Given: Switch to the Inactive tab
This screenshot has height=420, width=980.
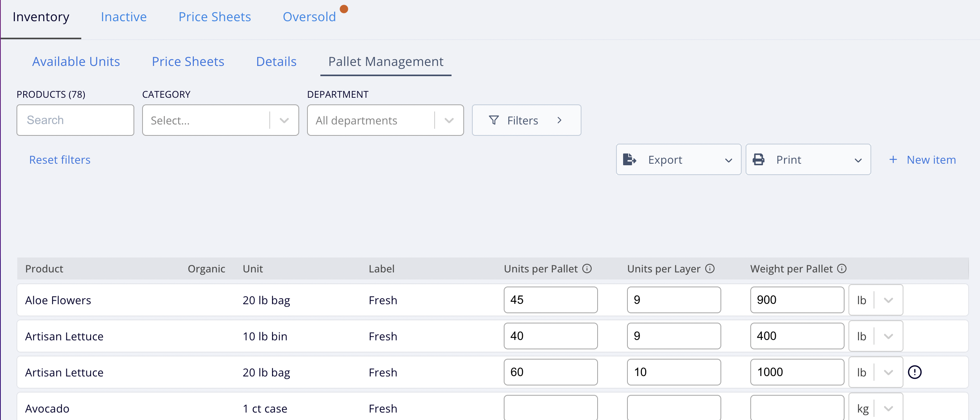Looking at the screenshot, I should 124,17.
